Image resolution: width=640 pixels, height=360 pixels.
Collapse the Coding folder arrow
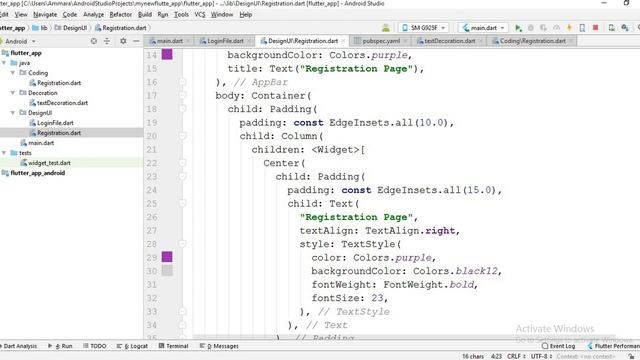click(13, 73)
